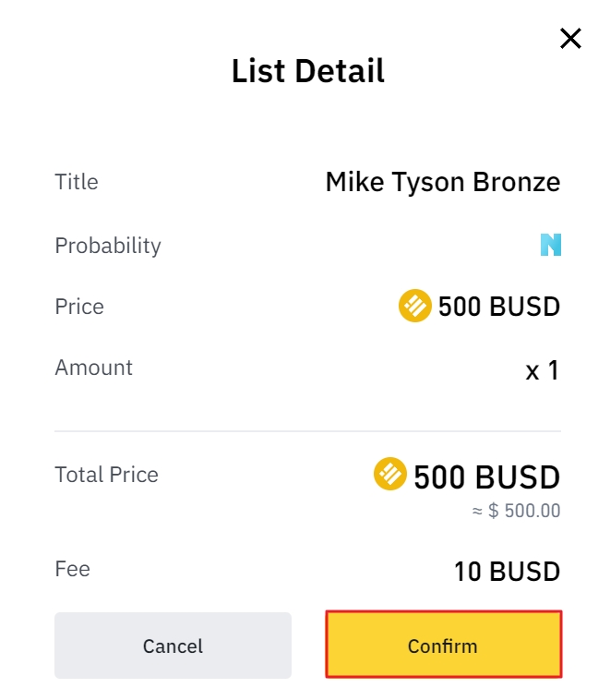The width and height of the screenshot is (610, 700).
Task: Click the BUSD coin icon beside Total Price
Action: tap(390, 475)
